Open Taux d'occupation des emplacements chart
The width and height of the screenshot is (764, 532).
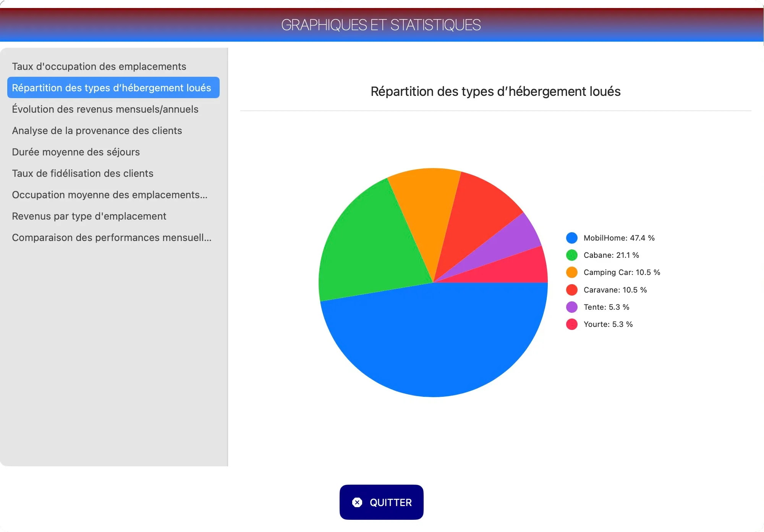113,66
